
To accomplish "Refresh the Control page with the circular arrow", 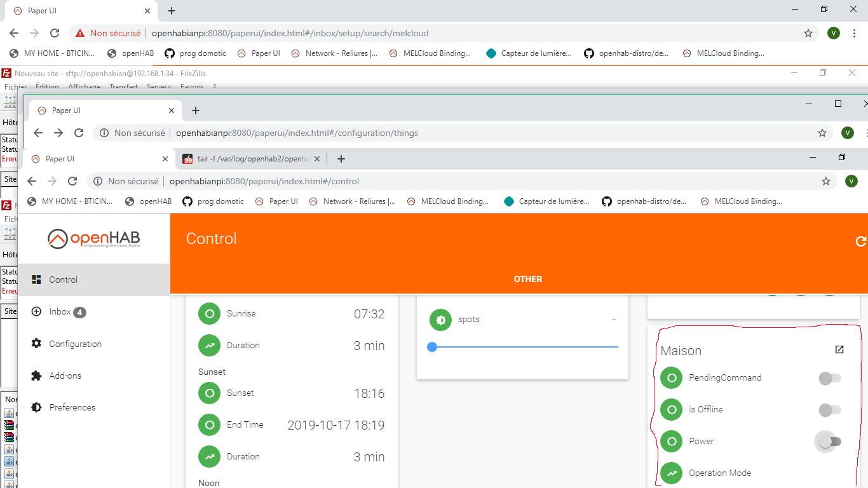I will click(x=861, y=241).
